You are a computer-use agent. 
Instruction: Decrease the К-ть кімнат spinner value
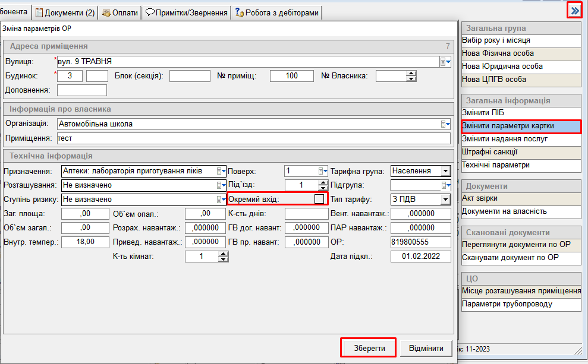223,259
